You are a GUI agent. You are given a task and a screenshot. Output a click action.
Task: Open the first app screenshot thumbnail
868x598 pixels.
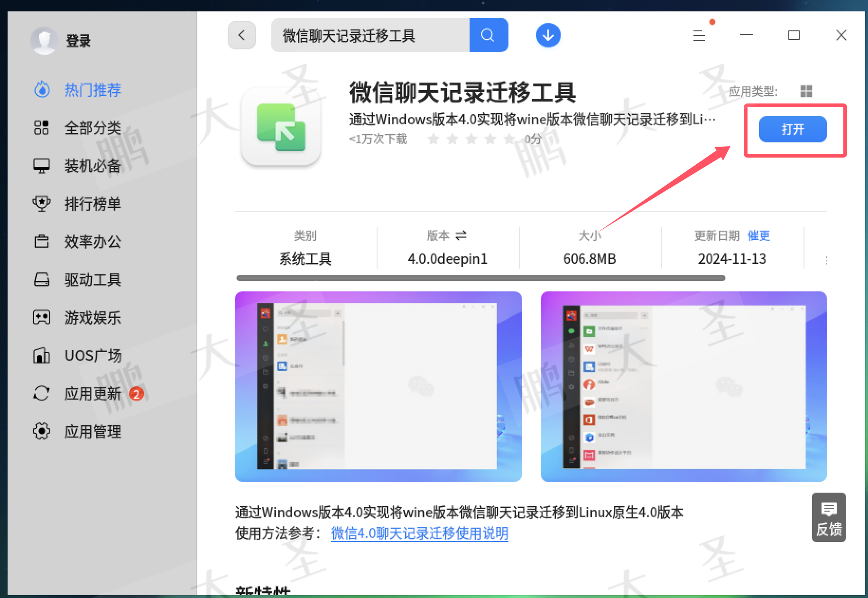[x=378, y=387]
